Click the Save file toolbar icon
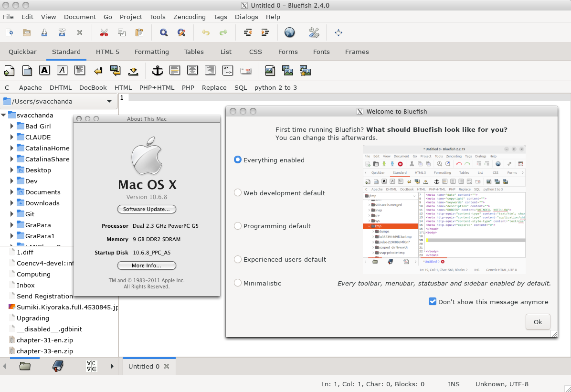The image size is (571, 392). click(44, 33)
